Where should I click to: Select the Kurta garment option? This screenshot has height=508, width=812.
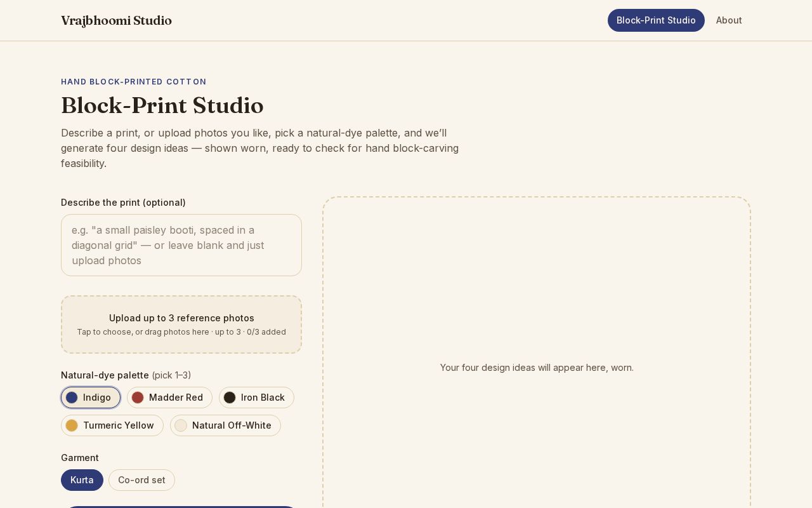[82, 480]
